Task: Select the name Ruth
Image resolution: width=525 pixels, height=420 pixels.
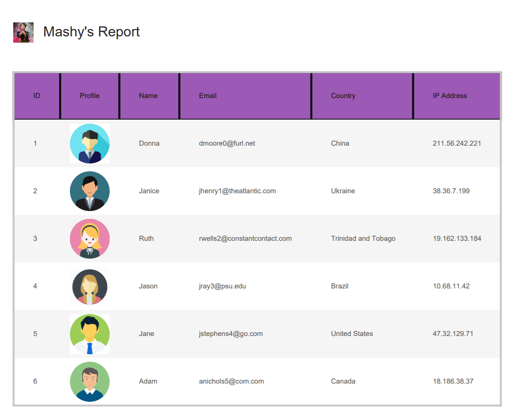Action: 146,239
